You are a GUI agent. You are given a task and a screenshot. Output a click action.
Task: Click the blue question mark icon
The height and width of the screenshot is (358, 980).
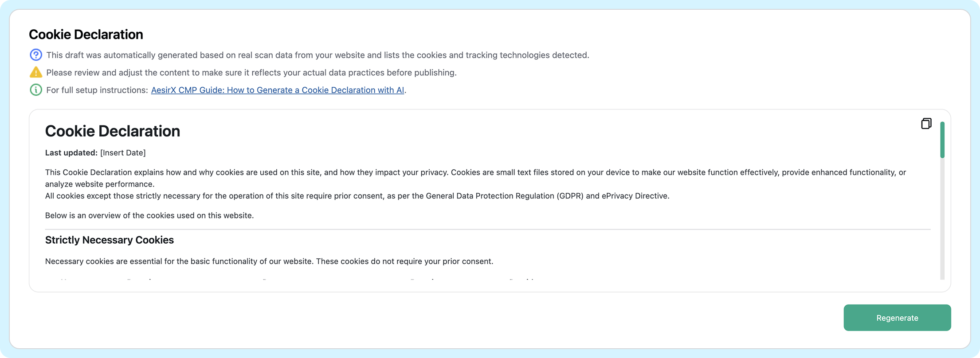[x=36, y=55]
